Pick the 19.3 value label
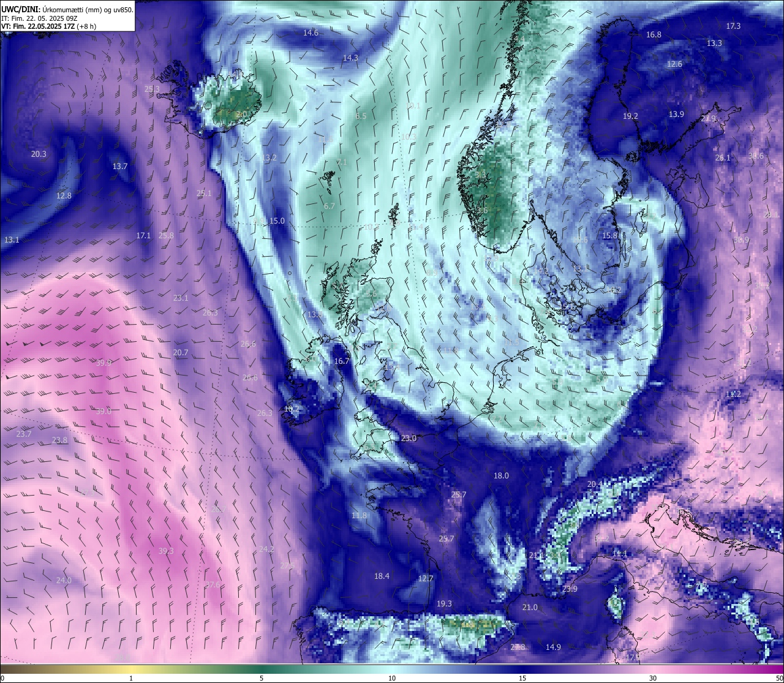The height and width of the screenshot is (683, 784). [x=444, y=603]
